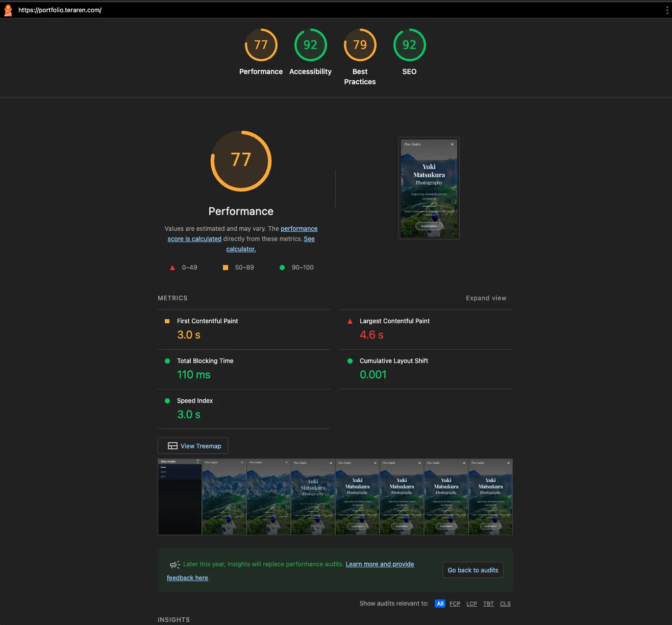Jump to Accessibility score gauge 92

click(x=310, y=45)
